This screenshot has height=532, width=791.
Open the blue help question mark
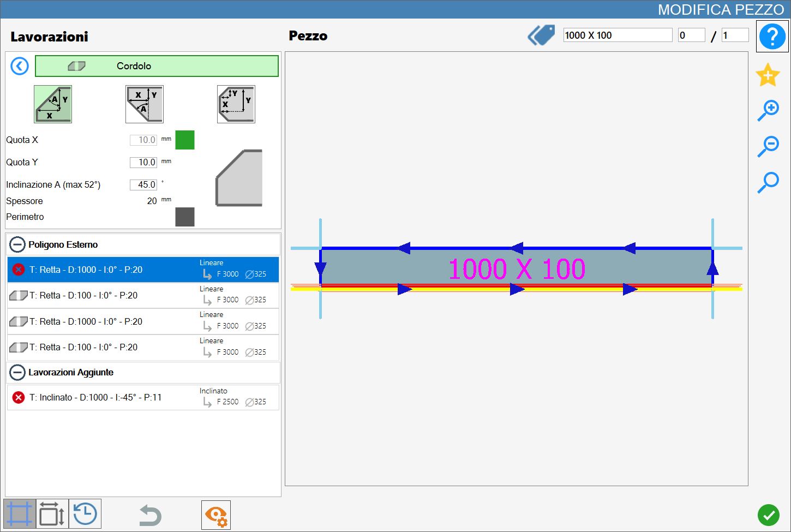point(772,37)
